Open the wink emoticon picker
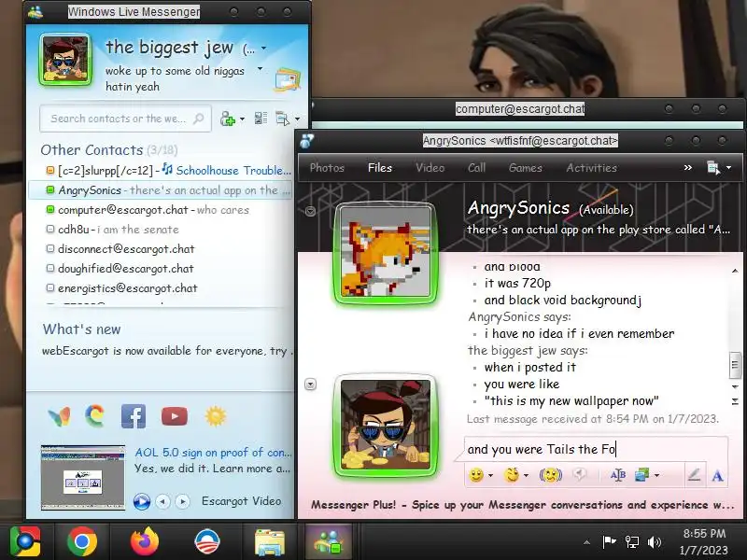This screenshot has width=747, height=560. pyautogui.click(x=512, y=475)
